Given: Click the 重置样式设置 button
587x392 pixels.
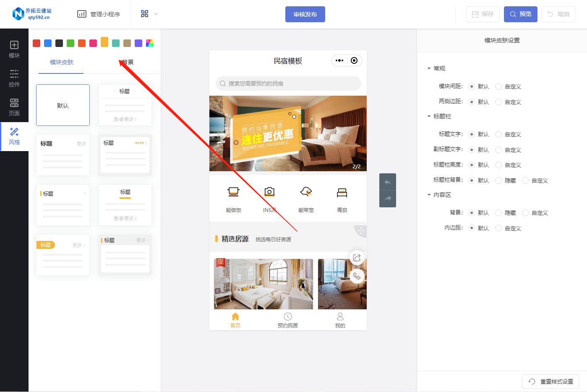Looking at the screenshot, I should pos(551,382).
